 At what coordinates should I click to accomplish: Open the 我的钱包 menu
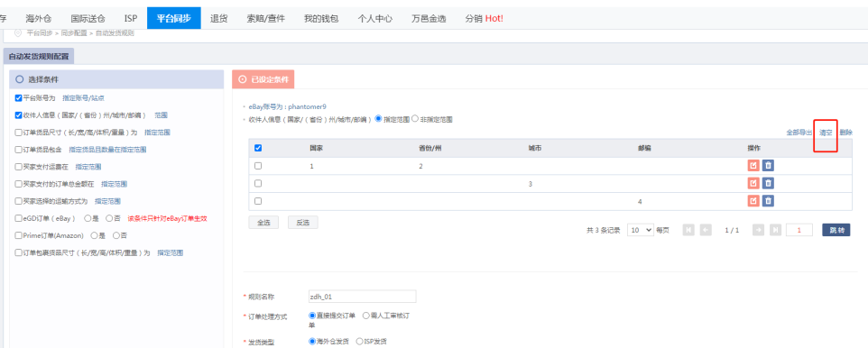[x=321, y=18]
